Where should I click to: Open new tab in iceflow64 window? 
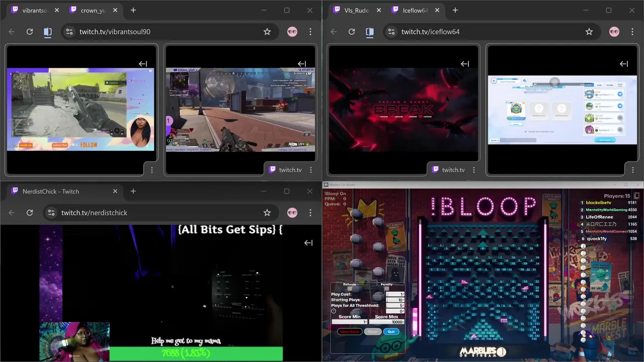coord(455,10)
